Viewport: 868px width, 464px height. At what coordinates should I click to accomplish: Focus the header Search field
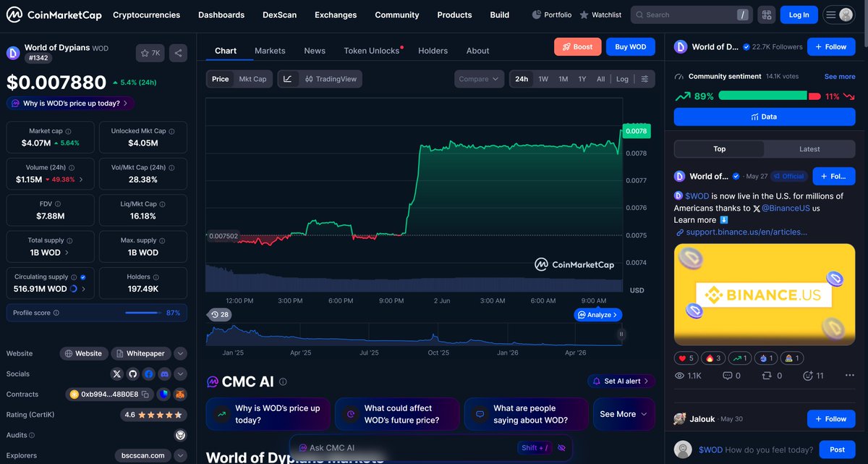692,14
